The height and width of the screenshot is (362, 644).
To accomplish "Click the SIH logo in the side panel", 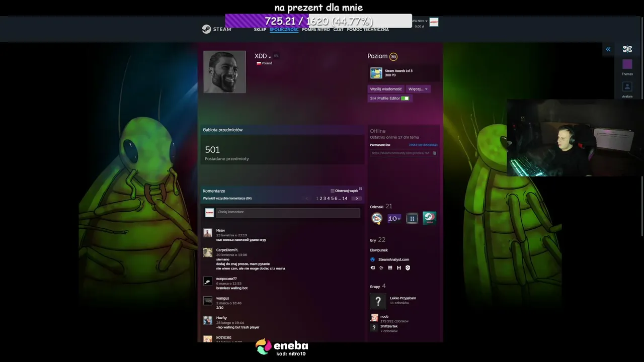I will point(627,49).
